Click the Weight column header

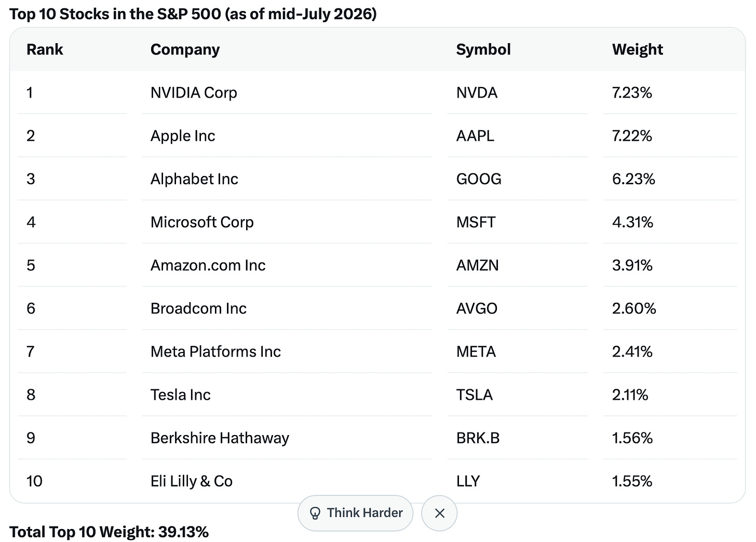point(638,49)
